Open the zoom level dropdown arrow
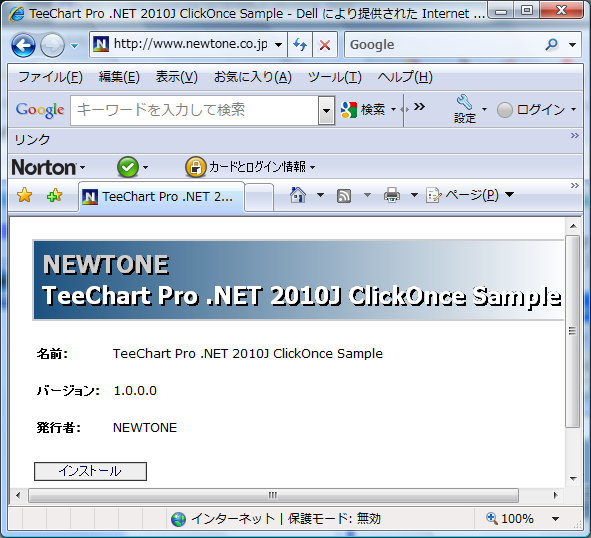The image size is (591, 538). point(555,519)
